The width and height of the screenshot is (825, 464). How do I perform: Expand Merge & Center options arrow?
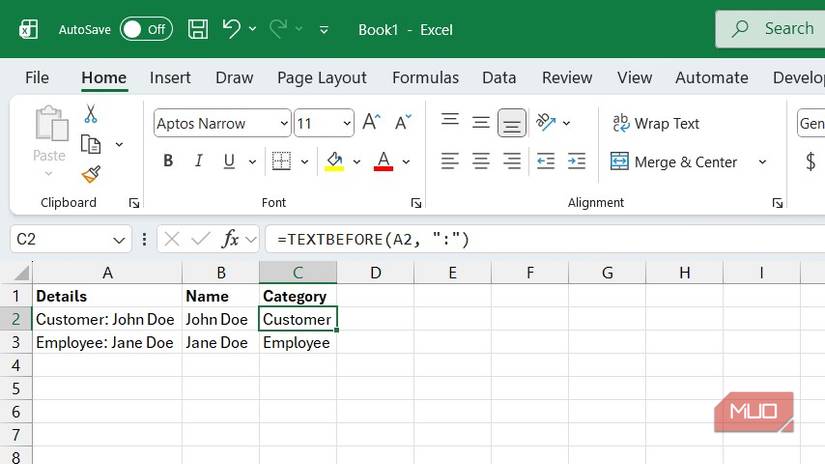762,162
